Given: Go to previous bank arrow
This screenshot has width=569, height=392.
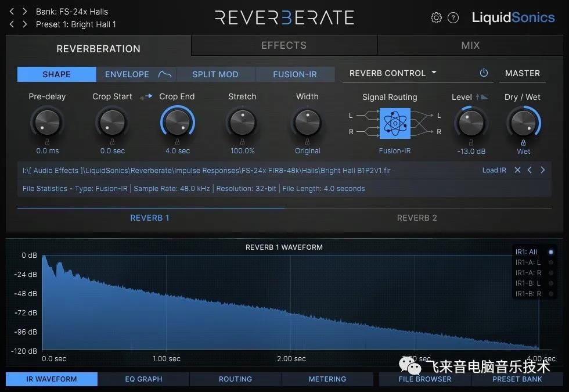Looking at the screenshot, I should click(x=12, y=11).
